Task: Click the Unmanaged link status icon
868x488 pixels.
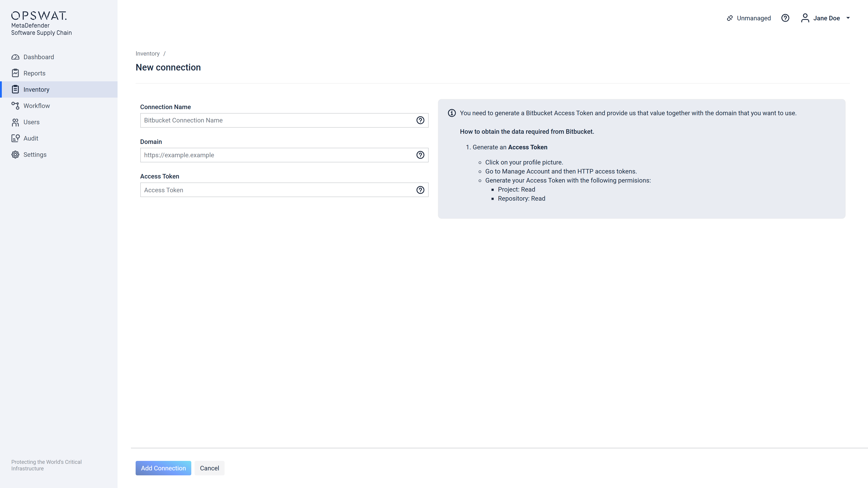Action: [x=730, y=18]
